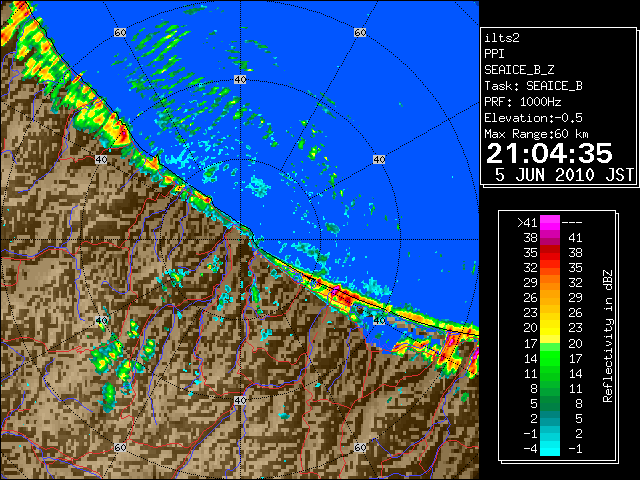Click the '>41' legend label
This screenshot has width=640, height=480.
[x=527, y=222]
